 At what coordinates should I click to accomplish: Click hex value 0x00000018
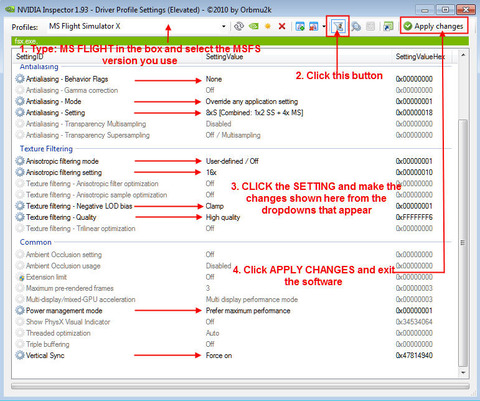point(414,113)
